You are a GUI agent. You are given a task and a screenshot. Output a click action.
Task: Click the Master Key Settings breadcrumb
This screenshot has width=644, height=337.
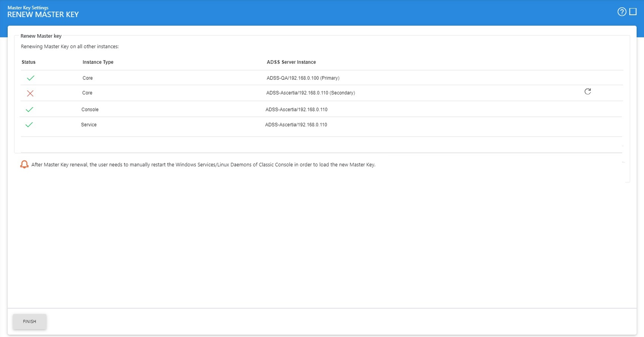[28, 7]
